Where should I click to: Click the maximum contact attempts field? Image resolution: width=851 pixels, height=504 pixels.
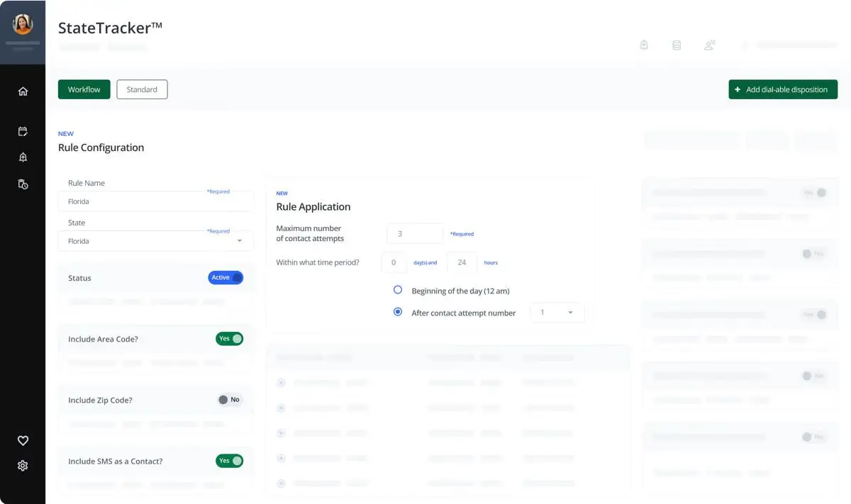pos(415,233)
